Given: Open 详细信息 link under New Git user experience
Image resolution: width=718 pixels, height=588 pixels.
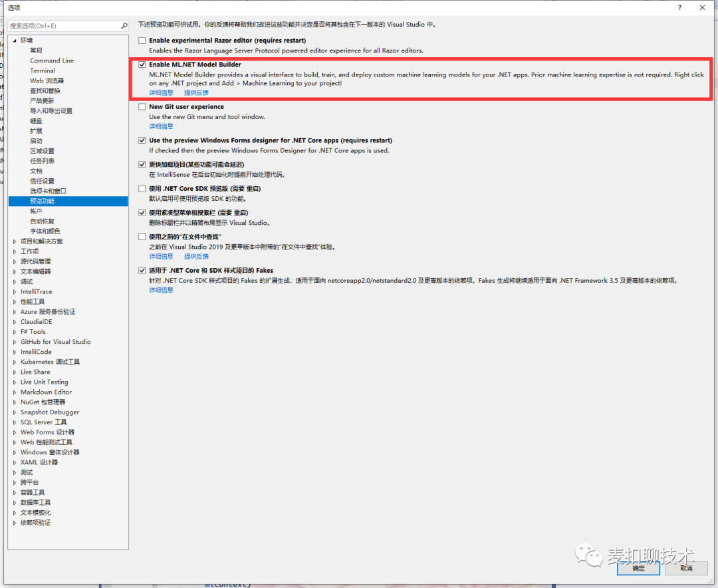Looking at the screenshot, I should 161,126.
